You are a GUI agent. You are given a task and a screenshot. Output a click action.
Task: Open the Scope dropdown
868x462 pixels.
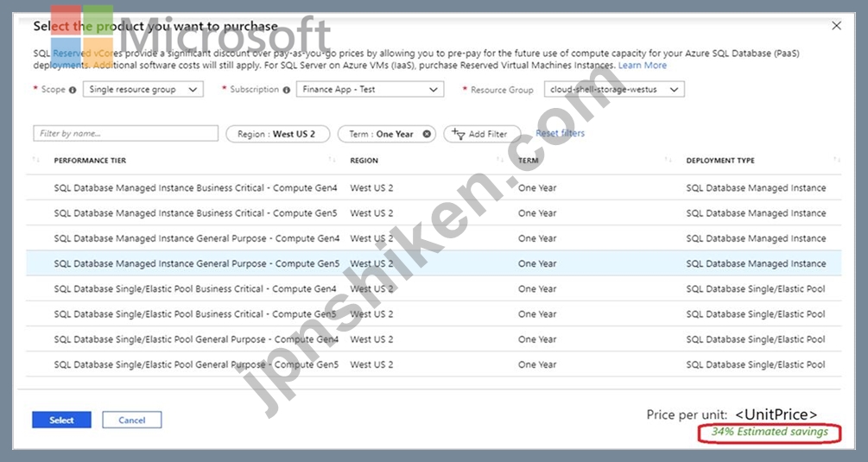pos(143,89)
